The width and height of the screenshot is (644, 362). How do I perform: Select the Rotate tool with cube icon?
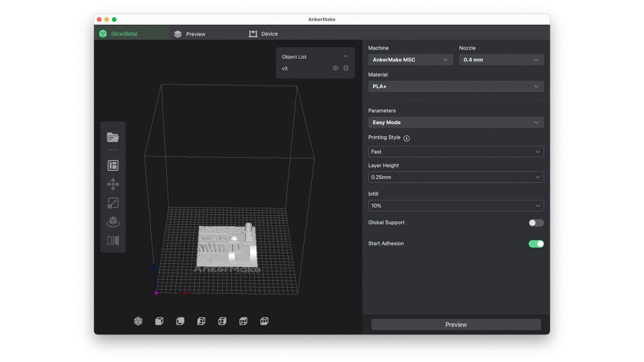pos(113,222)
